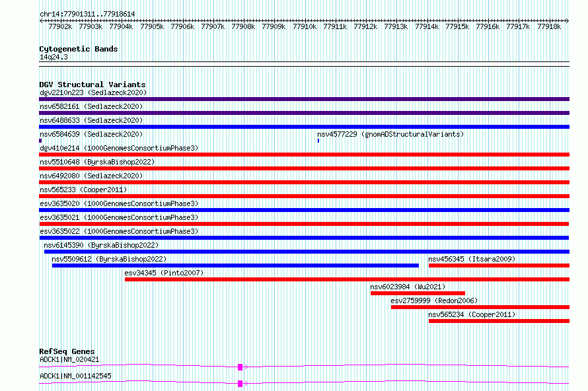Open the ADCK1|NM_020421 transcript label
This screenshot has height=391, width=588.
(x=69, y=359)
